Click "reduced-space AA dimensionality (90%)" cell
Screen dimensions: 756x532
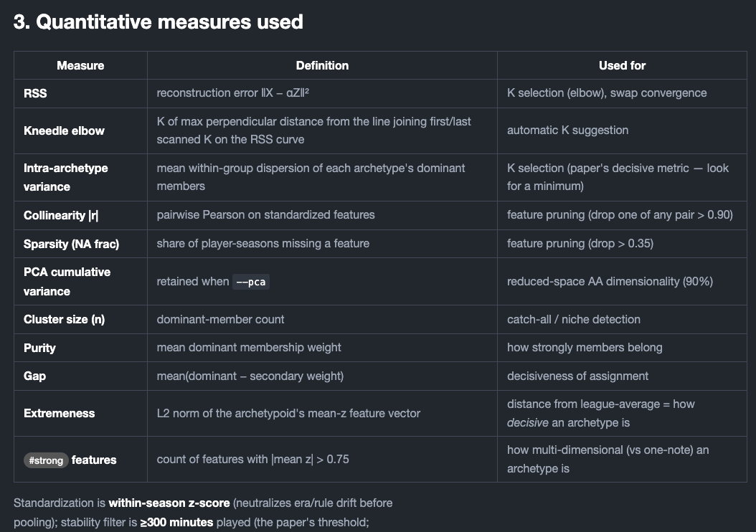622,282
